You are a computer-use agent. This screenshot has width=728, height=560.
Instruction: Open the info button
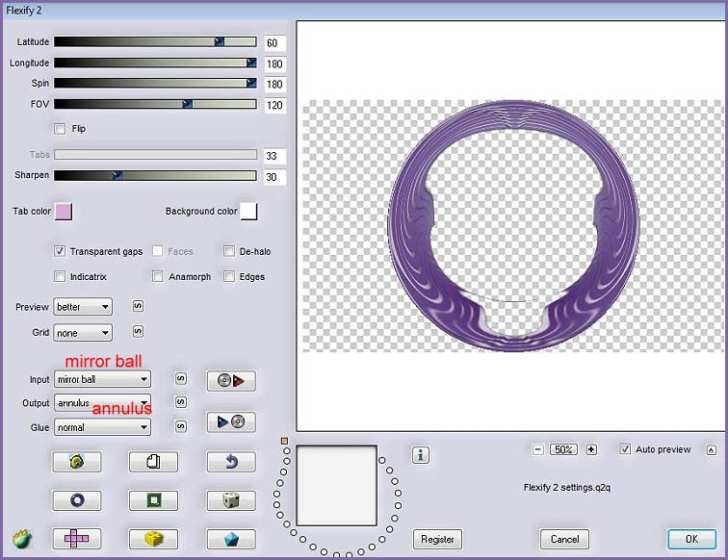(x=420, y=455)
